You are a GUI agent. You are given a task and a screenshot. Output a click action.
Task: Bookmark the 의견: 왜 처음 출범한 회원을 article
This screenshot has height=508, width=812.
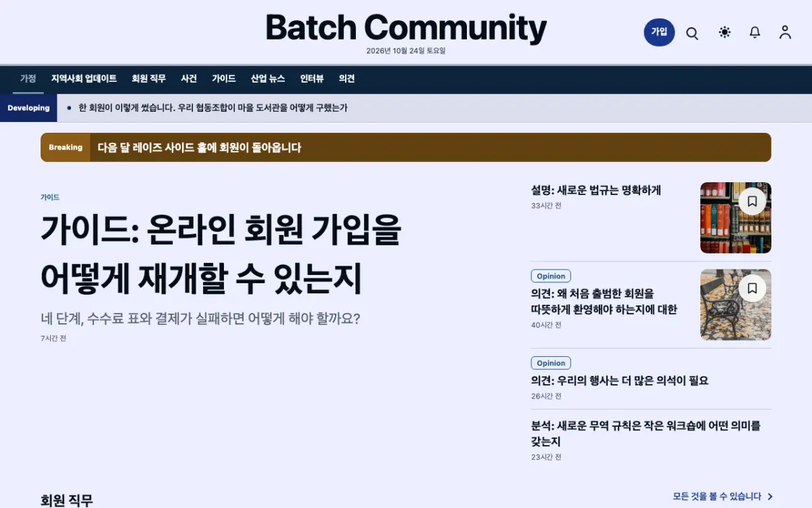click(752, 288)
